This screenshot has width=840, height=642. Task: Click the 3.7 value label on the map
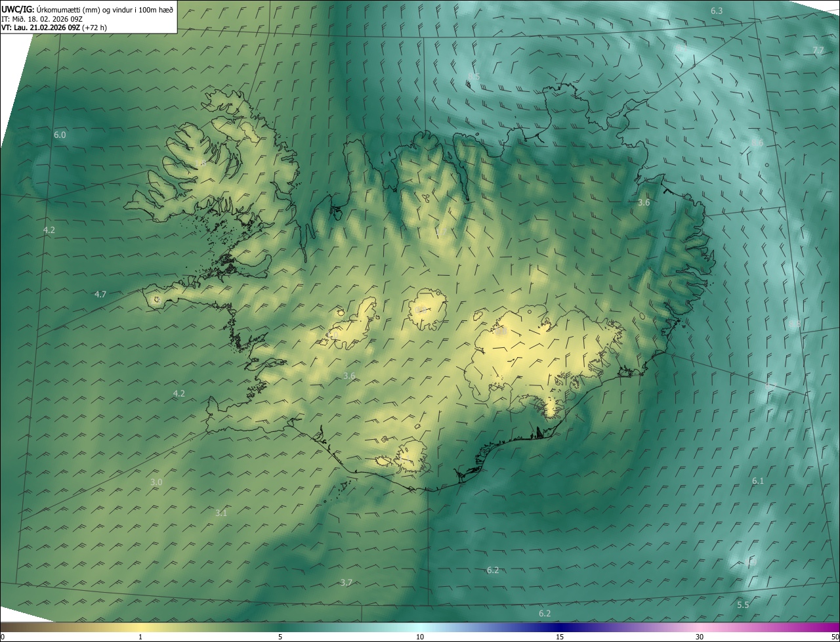point(346,582)
